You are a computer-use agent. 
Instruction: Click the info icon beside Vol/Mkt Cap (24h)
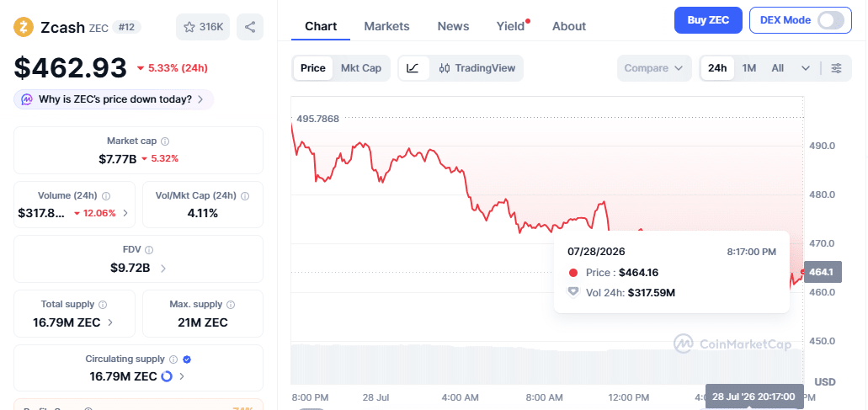coord(245,196)
